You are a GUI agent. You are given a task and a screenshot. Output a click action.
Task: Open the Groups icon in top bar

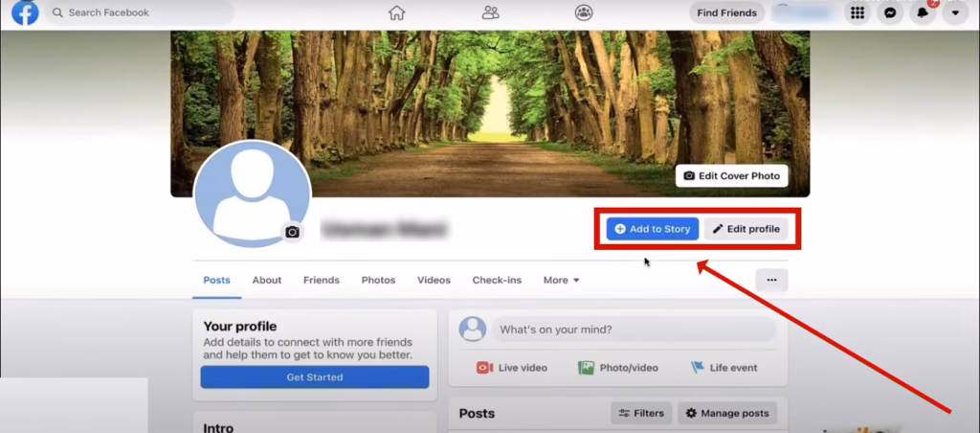point(584,12)
